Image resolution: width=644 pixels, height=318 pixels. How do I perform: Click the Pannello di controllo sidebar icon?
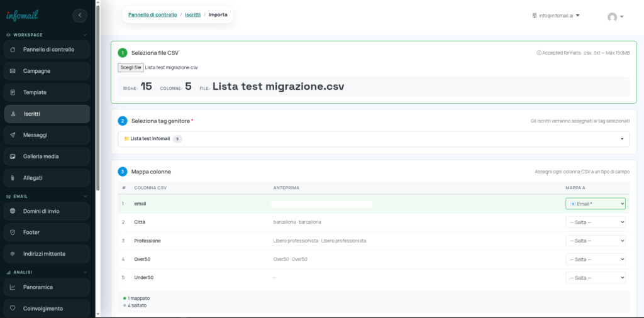point(13,50)
